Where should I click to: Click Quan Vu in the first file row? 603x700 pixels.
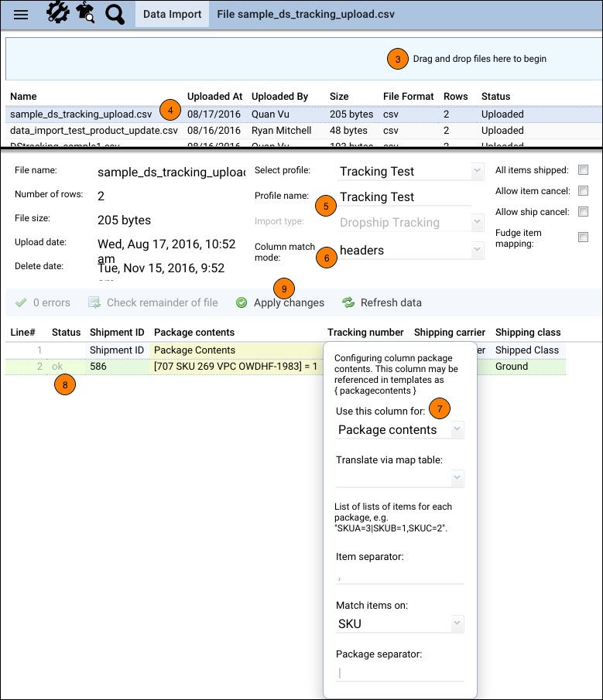point(270,114)
